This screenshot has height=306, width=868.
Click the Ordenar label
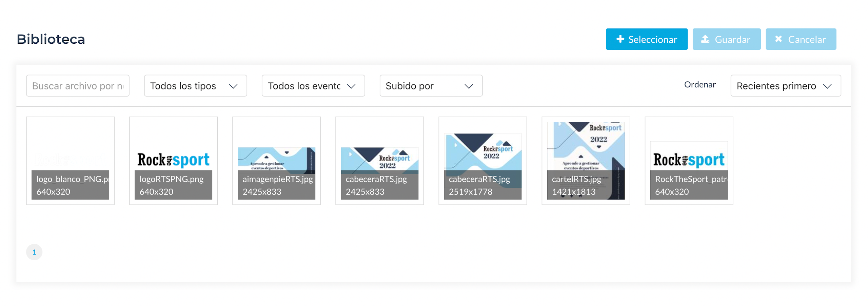pos(699,85)
